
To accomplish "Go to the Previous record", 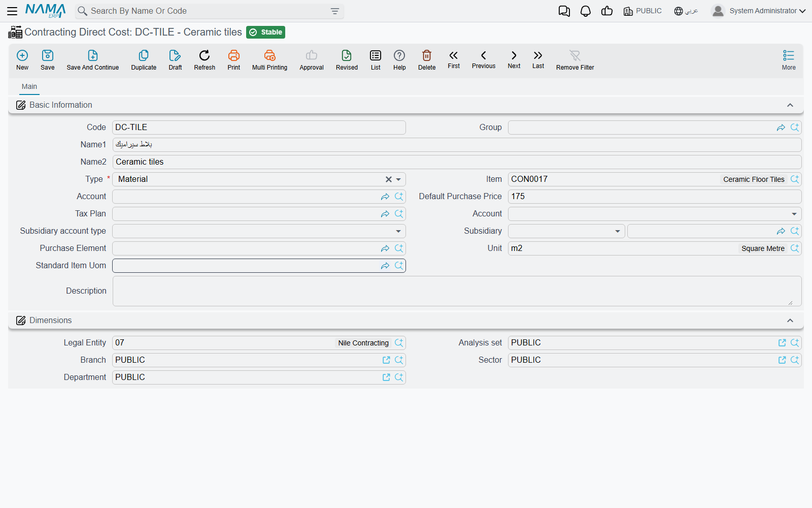I will [x=484, y=59].
